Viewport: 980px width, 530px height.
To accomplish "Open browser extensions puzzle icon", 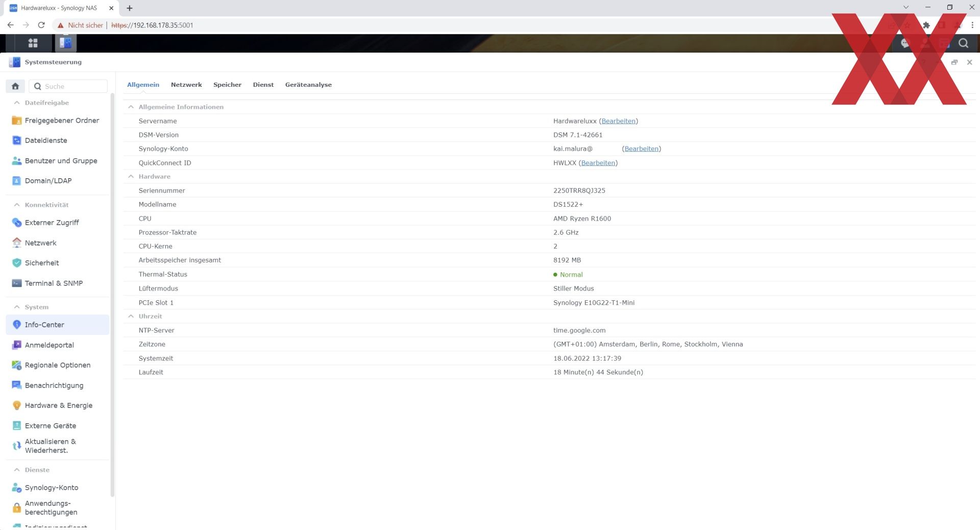I will pos(926,25).
